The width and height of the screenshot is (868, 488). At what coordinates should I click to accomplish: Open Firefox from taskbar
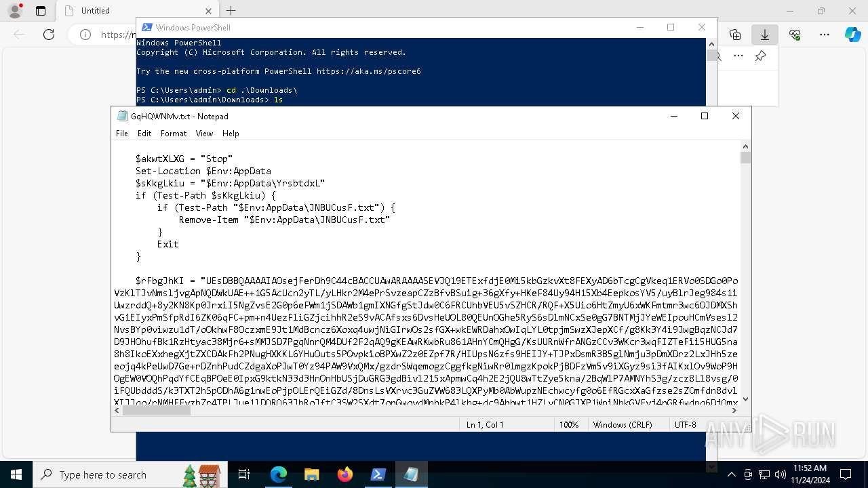pos(345,474)
